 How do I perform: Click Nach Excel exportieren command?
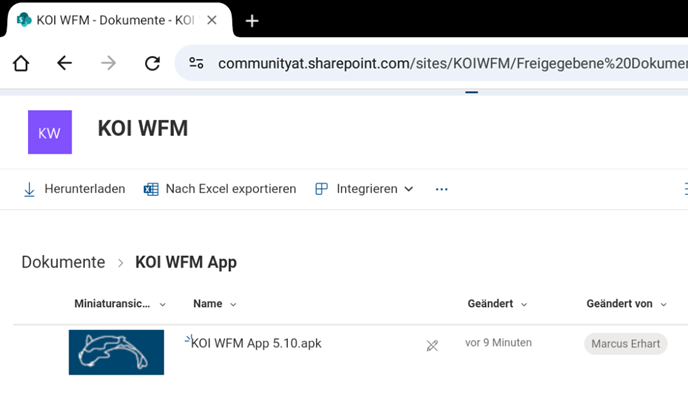click(x=220, y=189)
